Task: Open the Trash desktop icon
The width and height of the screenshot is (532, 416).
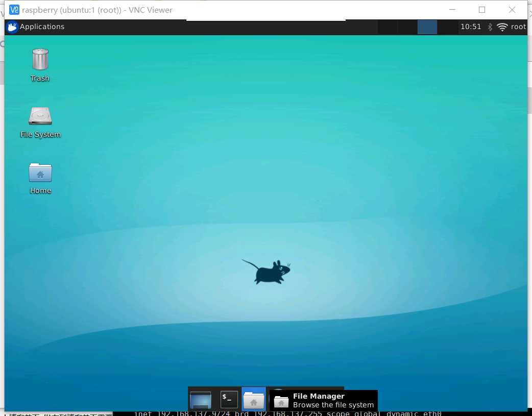Action: 40,65
